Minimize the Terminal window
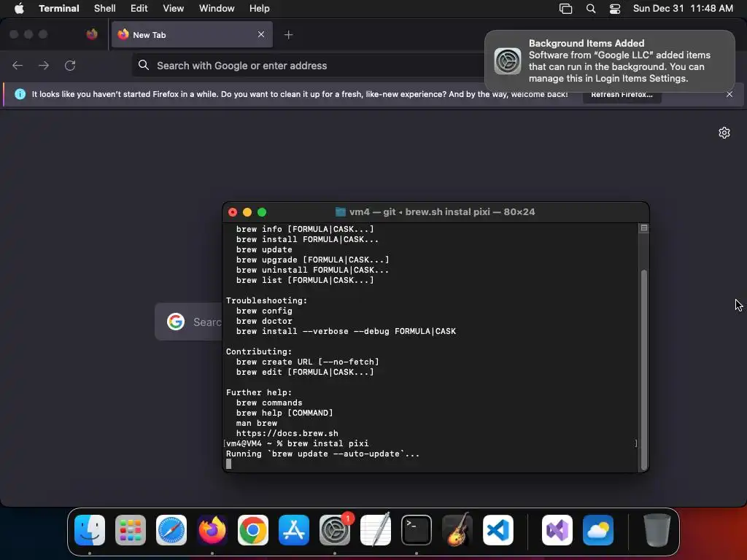Screen dimensions: 747x560 click(247, 212)
